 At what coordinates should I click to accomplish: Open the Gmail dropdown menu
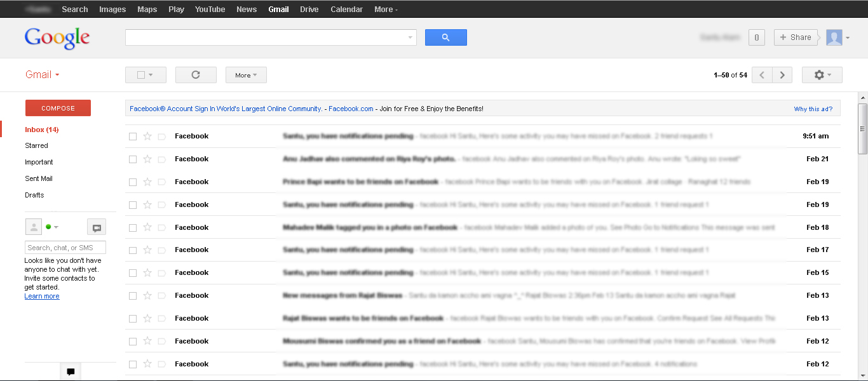click(43, 75)
